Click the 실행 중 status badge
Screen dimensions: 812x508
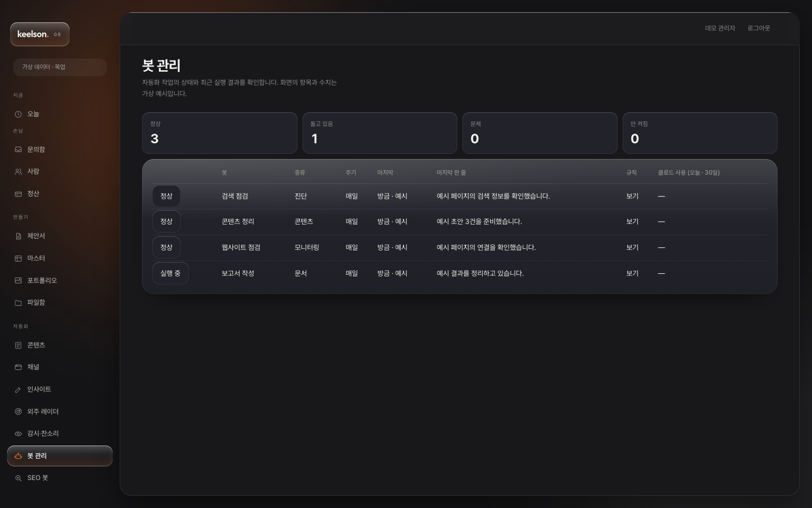tap(171, 273)
